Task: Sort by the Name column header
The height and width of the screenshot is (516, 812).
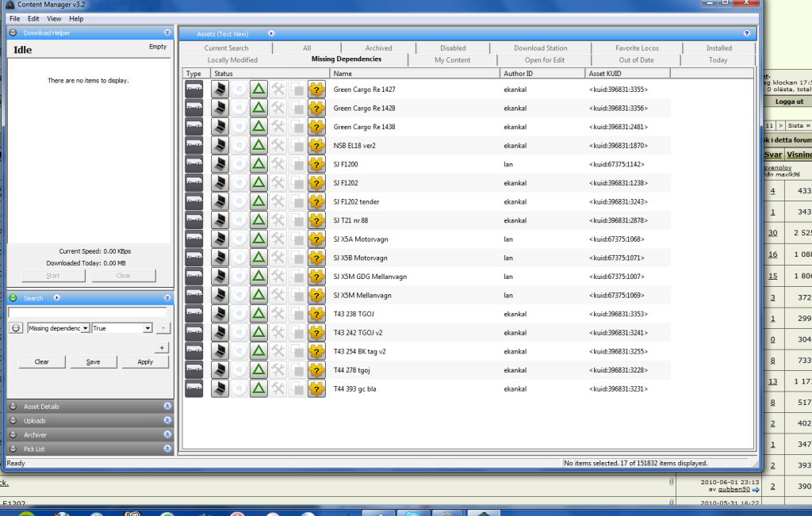Action: pyautogui.click(x=415, y=74)
